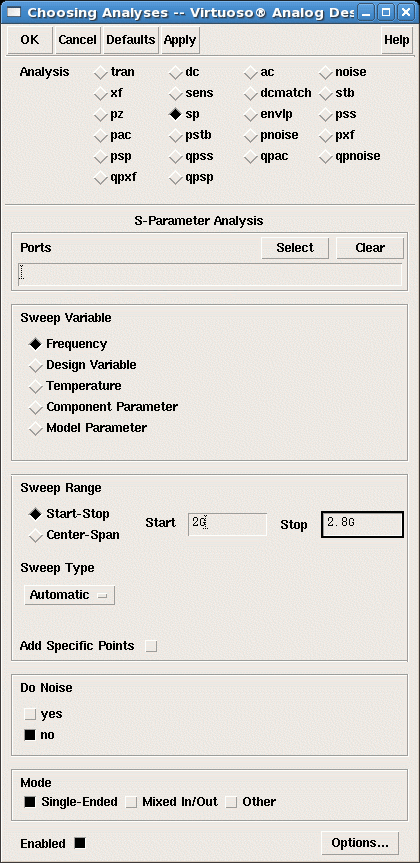Select the noise analysis
Image resolution: width=420 pixels, height=863 pixels.
[325, 73]
